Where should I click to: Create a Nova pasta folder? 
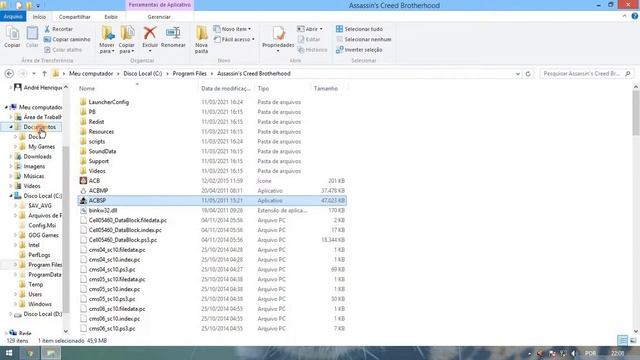coord(202,40)
